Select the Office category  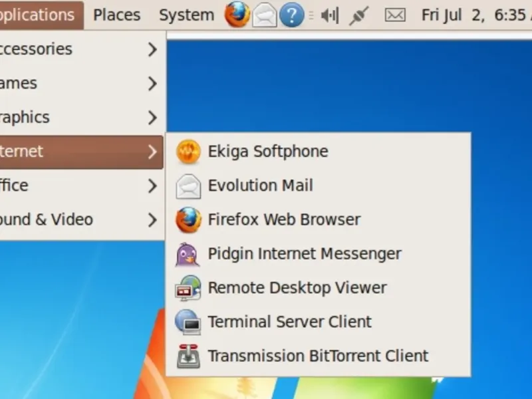pos(81,186)
